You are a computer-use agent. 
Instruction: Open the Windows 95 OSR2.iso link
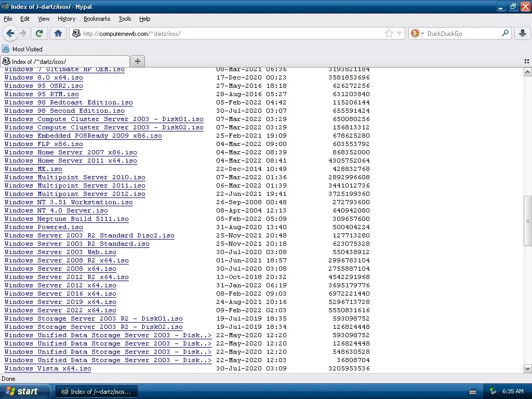tap(44, 86)
